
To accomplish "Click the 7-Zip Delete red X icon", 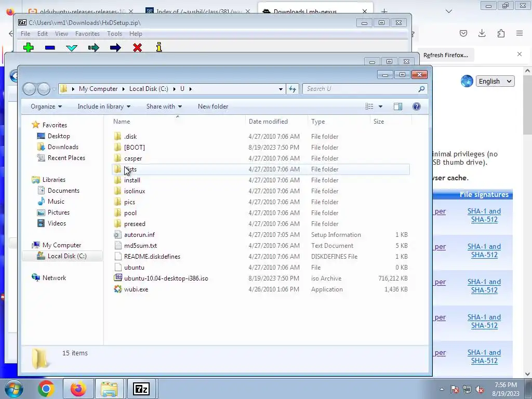I will (x=137, y=47).
